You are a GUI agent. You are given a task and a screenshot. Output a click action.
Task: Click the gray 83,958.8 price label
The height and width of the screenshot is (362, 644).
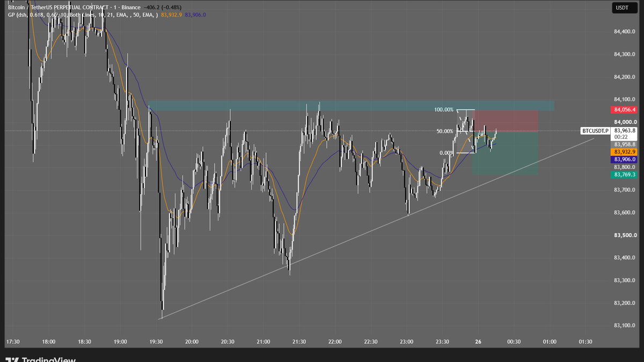click(x=623, y=144)
